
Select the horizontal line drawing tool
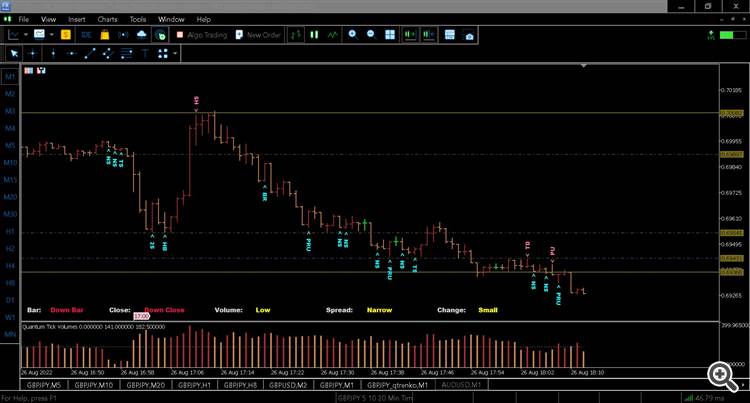[72, 54]
